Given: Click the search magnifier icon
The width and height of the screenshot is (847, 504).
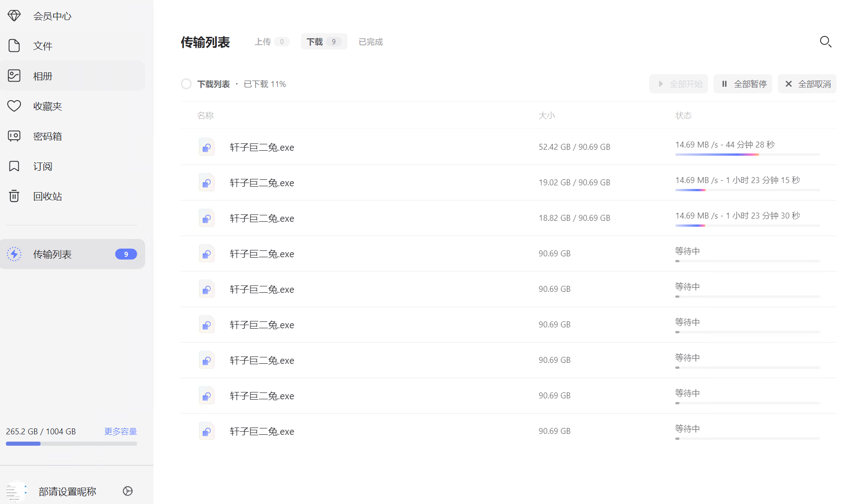Looking at the screenshot, I should pyautogui.click(x=825, y=42).
